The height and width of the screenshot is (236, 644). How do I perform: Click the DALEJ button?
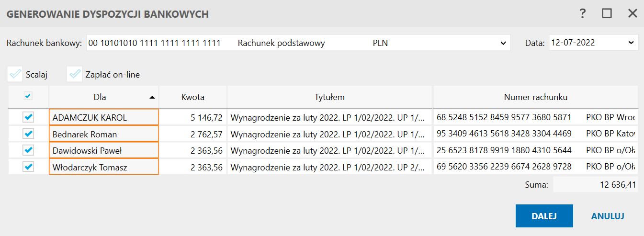coord(544,216)
